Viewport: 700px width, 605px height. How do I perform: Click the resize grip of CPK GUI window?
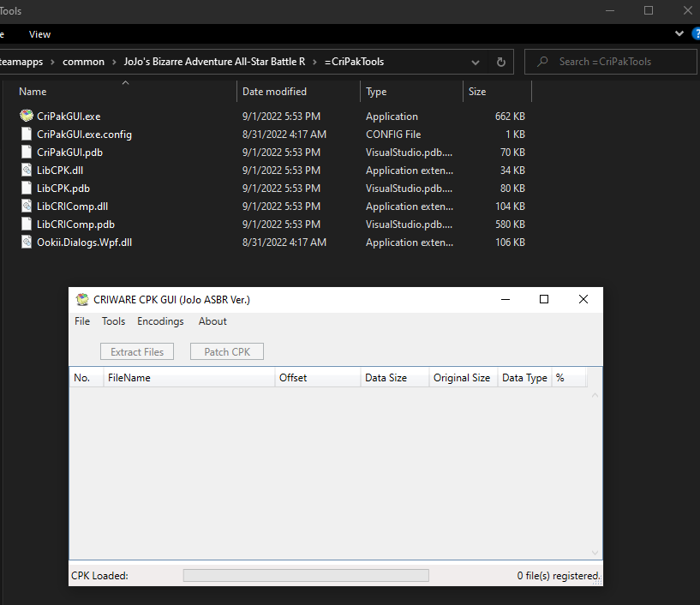coord(598,581)
